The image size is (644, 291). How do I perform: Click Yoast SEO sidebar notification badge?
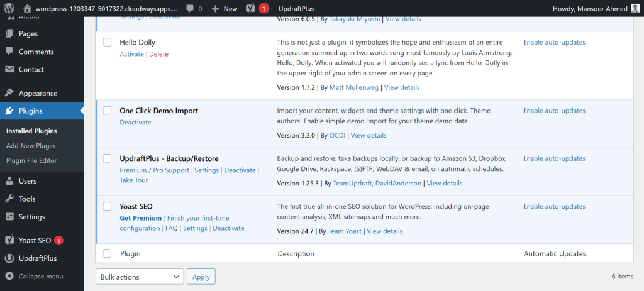click(58, 241)
